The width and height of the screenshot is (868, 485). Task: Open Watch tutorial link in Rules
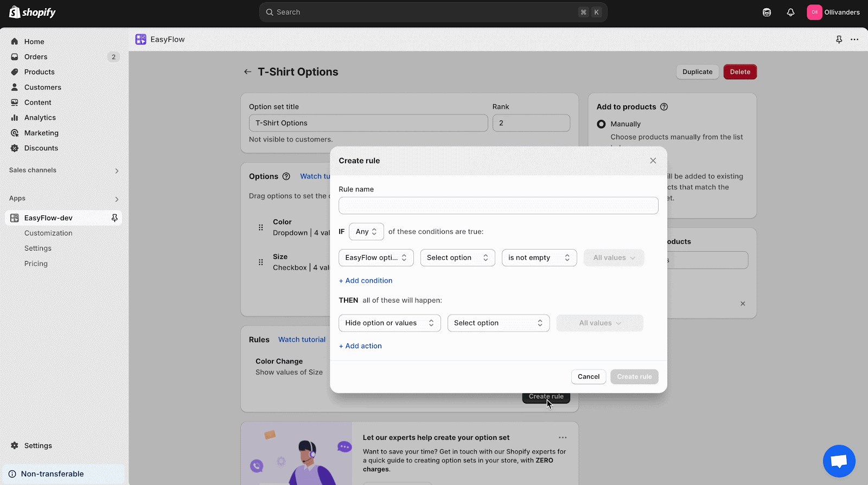pos(302,340)
